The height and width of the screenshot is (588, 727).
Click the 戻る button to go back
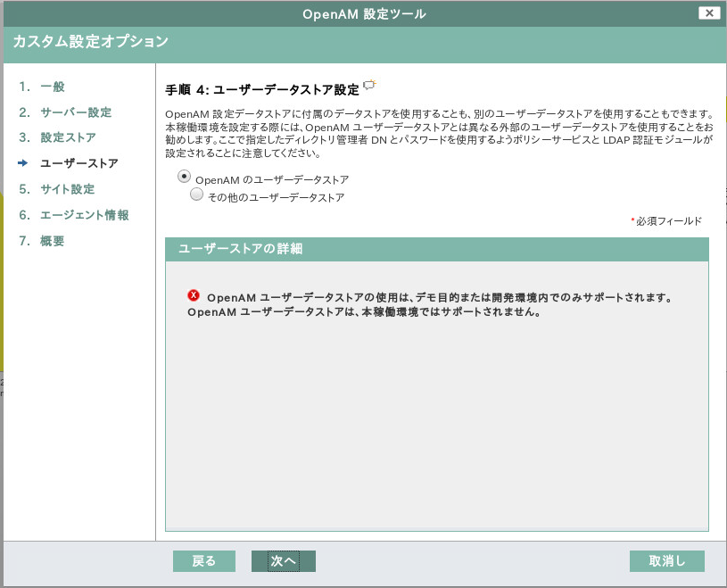(x=203, y=561)
